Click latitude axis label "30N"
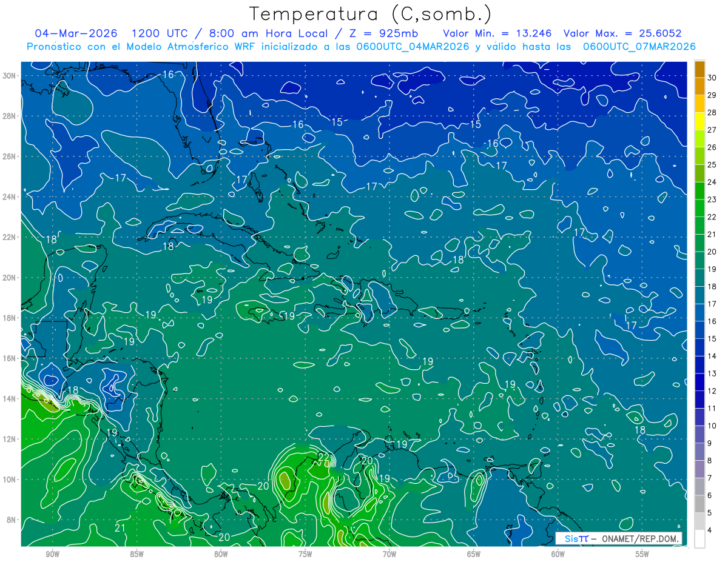 [10, 75]
